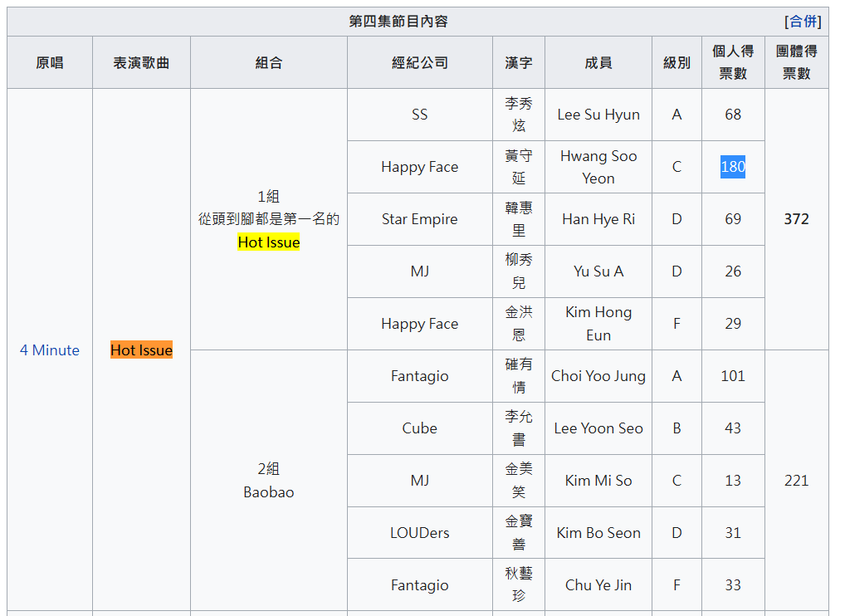Select the 第四集節目內容 table title
This screenshot has height=616, width=845.
pos(398,21)
